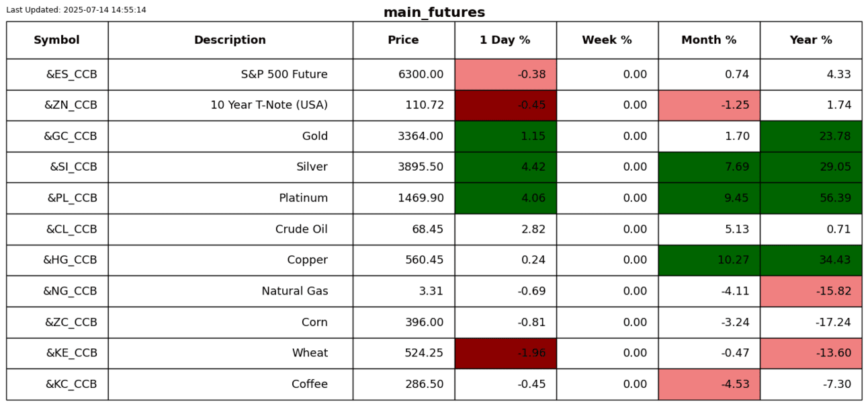Click the Natural Gas description cell
This screenshot has width=868, height=406.
pos(294,292)
